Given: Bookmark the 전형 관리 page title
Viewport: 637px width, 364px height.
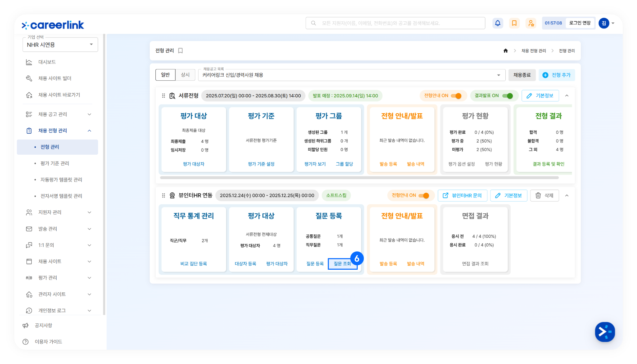Looking at the screenshot, I should 181,51.
